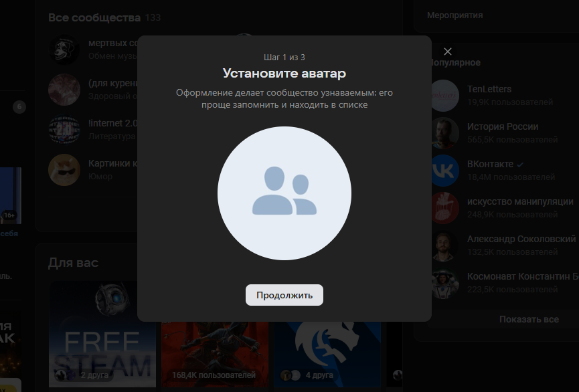Image resolution: width=579 pixels, height=392 pixels.
Task: Click the !internet 2.0 community avatar
Action: click(x=64, y=130)
